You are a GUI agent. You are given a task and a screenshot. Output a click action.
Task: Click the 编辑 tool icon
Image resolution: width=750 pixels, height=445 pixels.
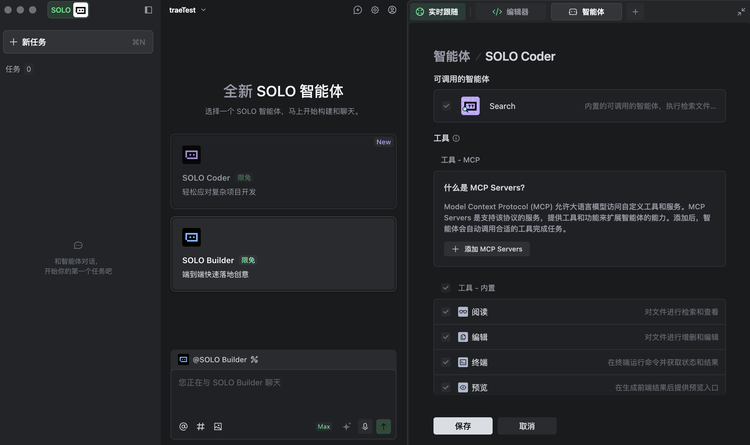(463, 337)
